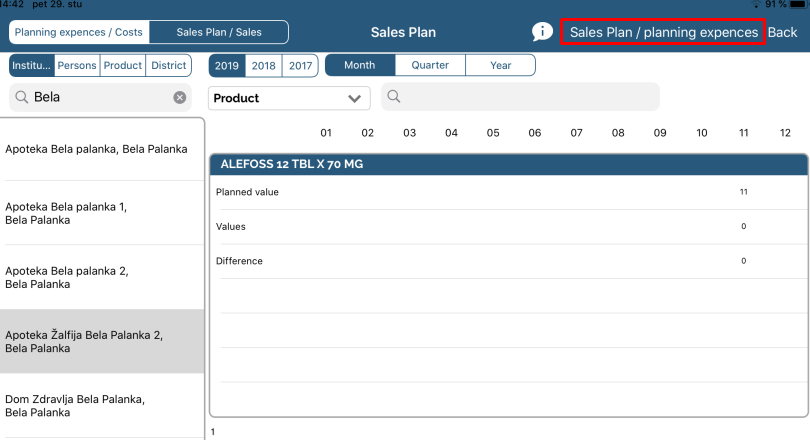This screenshot has width=810, height=440.
Task: Open Sales Plan / planning expences
Action: (x=663, y=32)
